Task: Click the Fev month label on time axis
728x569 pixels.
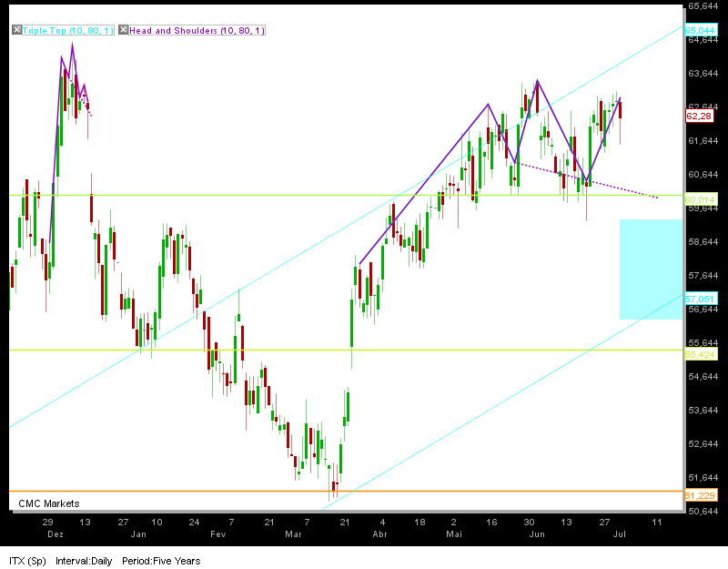Action: click(x=217, y=534)
